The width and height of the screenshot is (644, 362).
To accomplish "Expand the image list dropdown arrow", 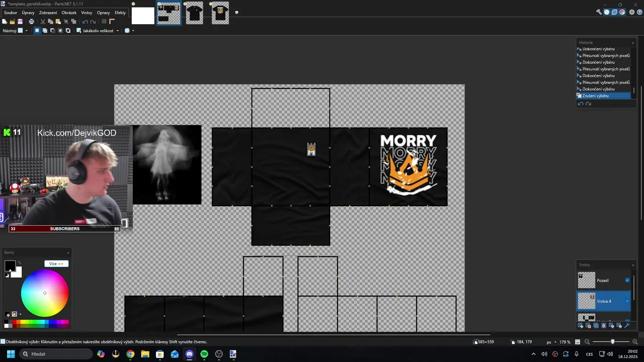I will coord(236,13).
